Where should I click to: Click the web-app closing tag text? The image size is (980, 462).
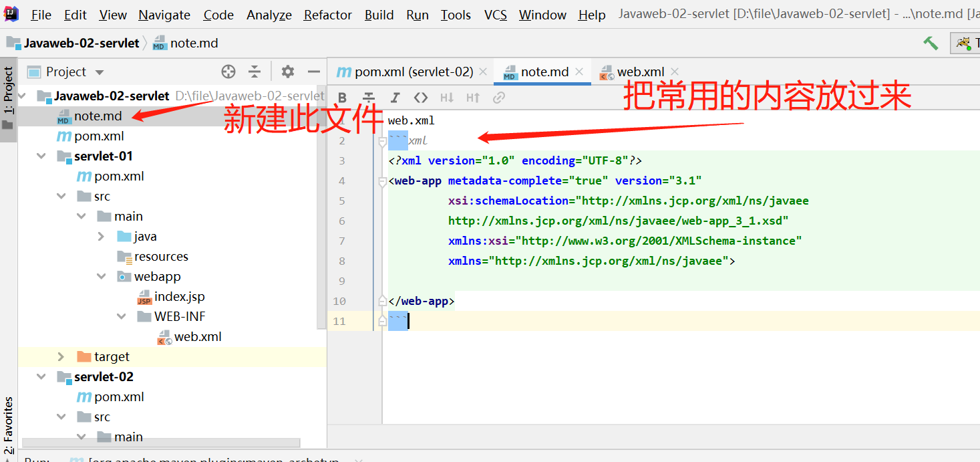click(x=422, y=301)
